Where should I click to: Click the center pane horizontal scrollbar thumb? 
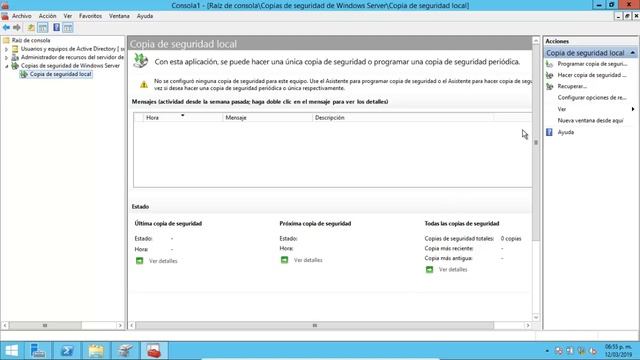click(x=315, y=325)
